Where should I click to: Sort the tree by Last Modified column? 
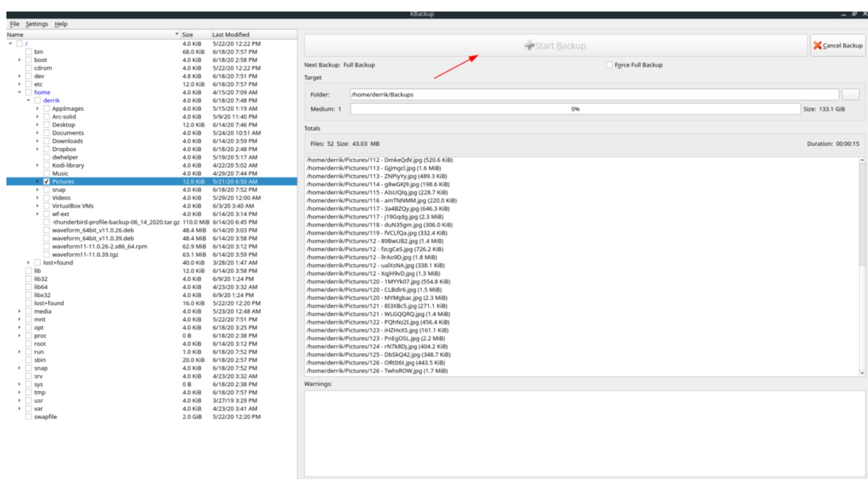[231, 34]
